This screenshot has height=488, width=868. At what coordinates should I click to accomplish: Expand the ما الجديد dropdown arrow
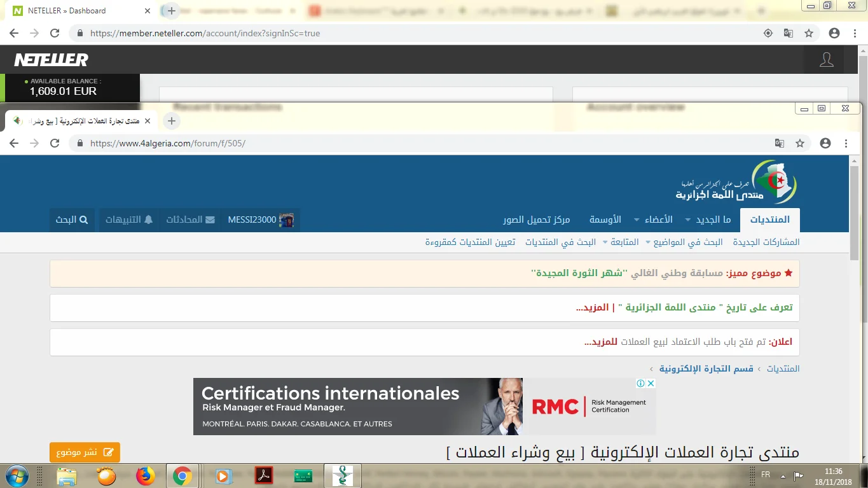pyautogui.click(x=687, y=220)
